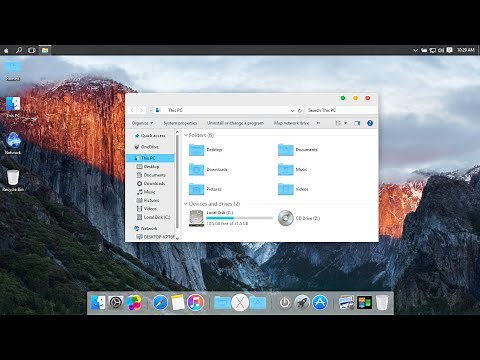
Task: Select the Local Disk (C:) drive
Action: 230,218
